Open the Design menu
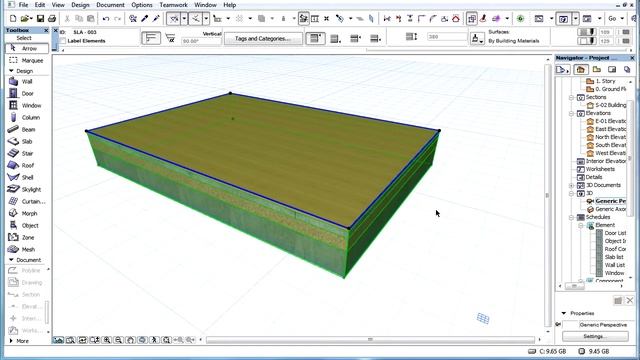 tap(80, 5)
